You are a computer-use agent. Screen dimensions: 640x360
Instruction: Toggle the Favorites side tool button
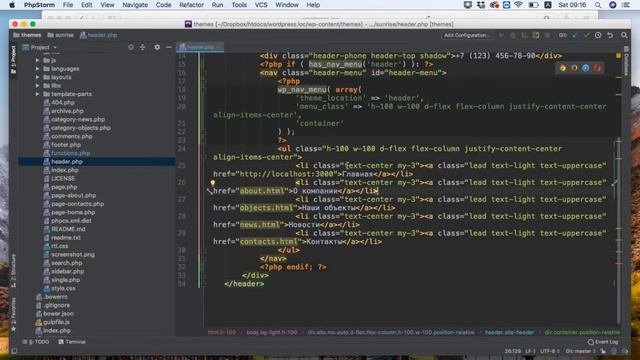(13, 313)
